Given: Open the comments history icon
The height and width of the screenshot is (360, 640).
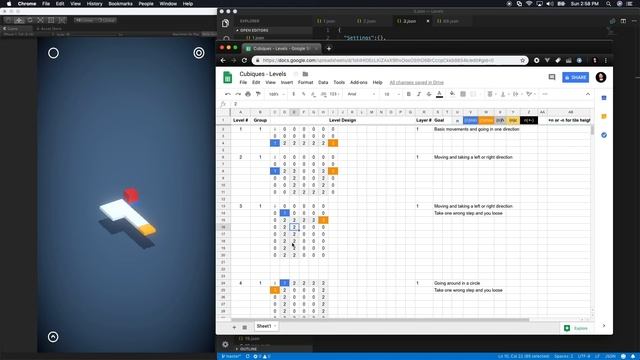Looking at the screenshot, I should point(552,77).
